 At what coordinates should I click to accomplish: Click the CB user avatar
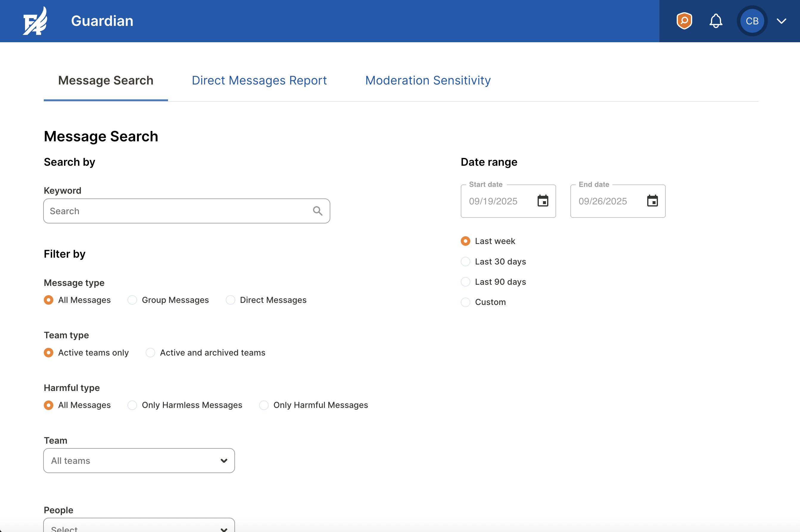tap(752, 21)
